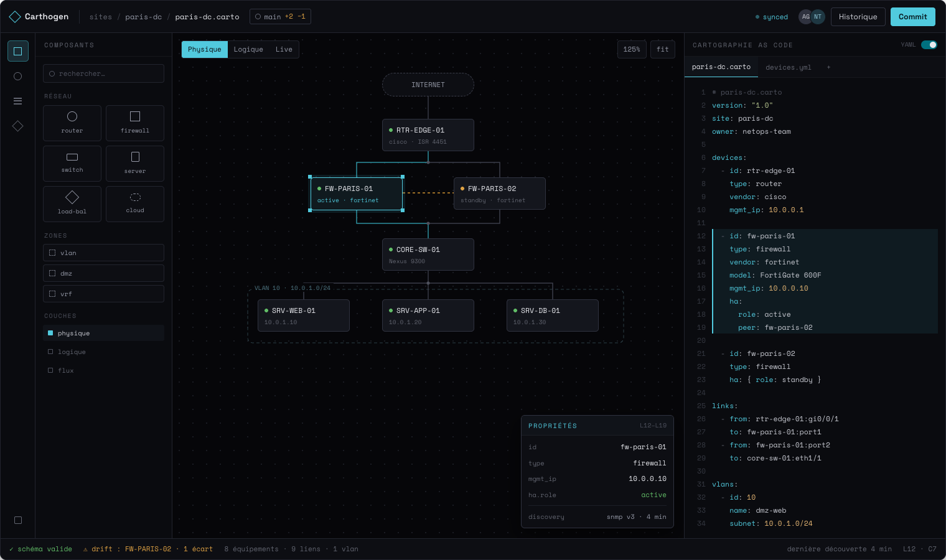
Task: Click the schéma valide status
Action: pos(41,549)
